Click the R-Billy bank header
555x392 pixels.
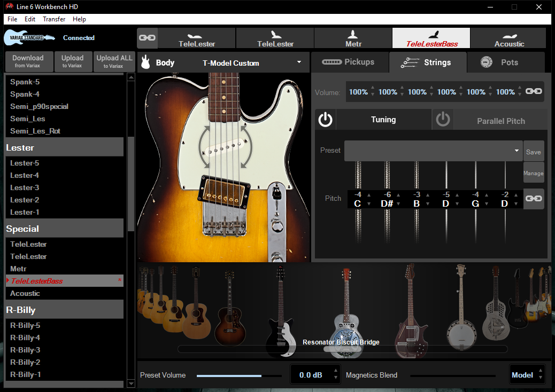coord(64,310)
